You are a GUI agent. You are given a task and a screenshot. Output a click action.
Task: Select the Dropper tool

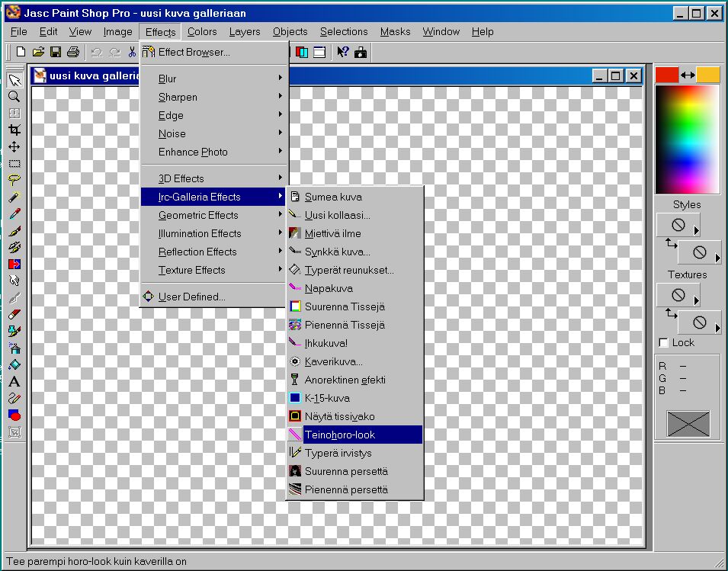tap(14, 213)
